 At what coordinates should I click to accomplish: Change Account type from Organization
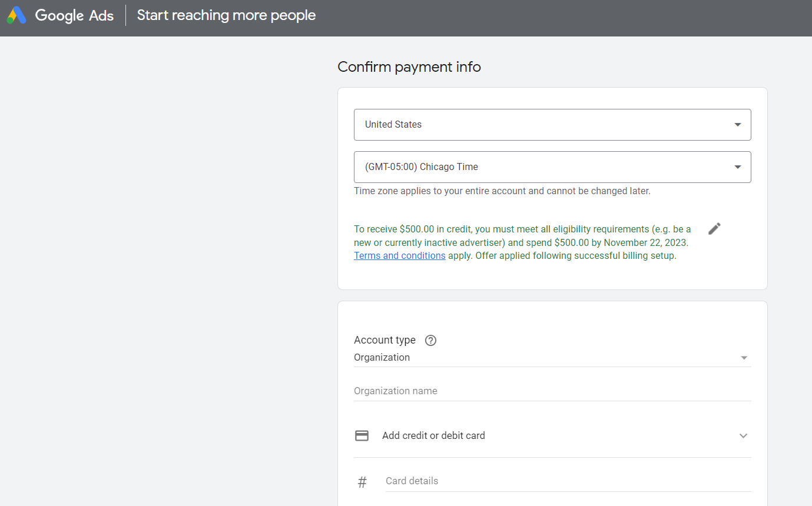point(552,357)
